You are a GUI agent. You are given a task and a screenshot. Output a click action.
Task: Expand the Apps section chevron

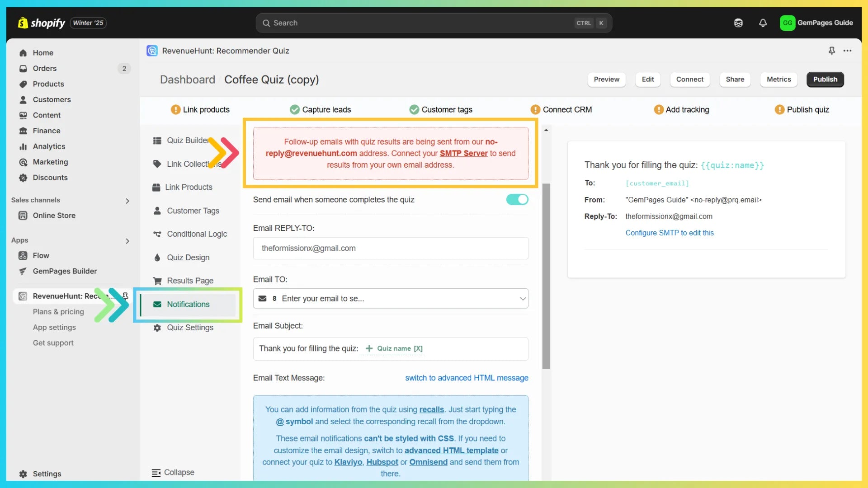click(127, 241)
